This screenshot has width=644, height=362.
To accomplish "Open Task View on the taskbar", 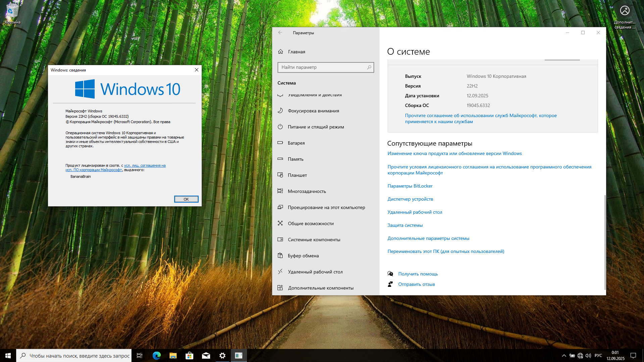I will [x=140, y=356].
